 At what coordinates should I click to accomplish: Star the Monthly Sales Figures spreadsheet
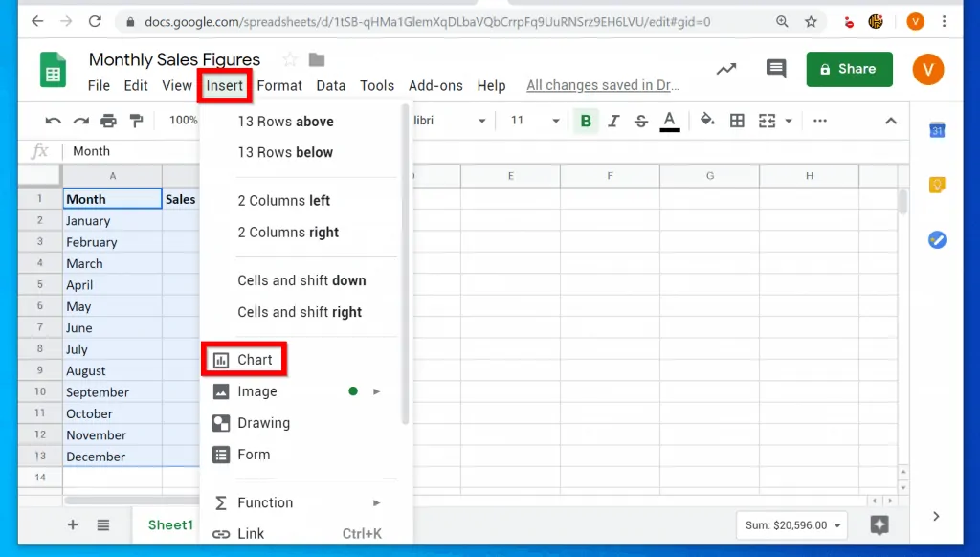pyautogui.click(x=289, y=58)
